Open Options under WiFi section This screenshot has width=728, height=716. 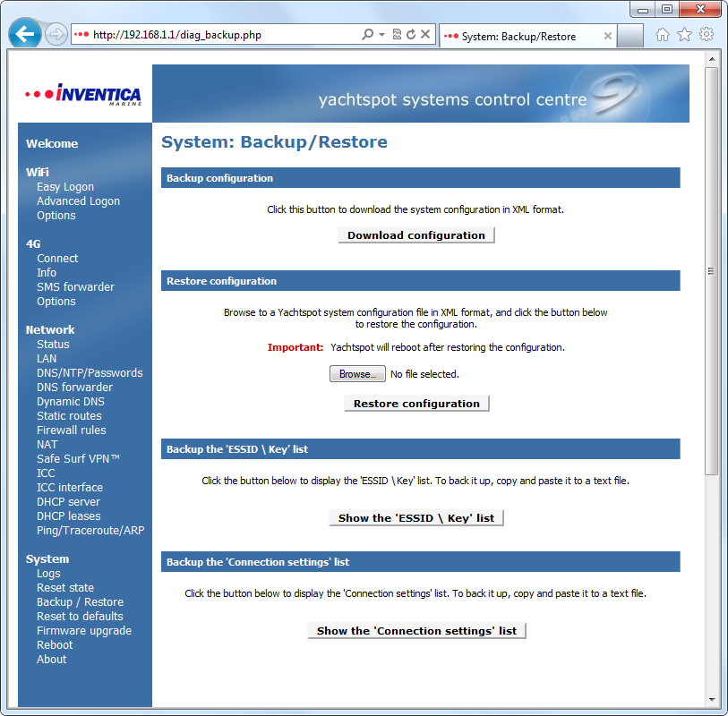click(56, 216)
